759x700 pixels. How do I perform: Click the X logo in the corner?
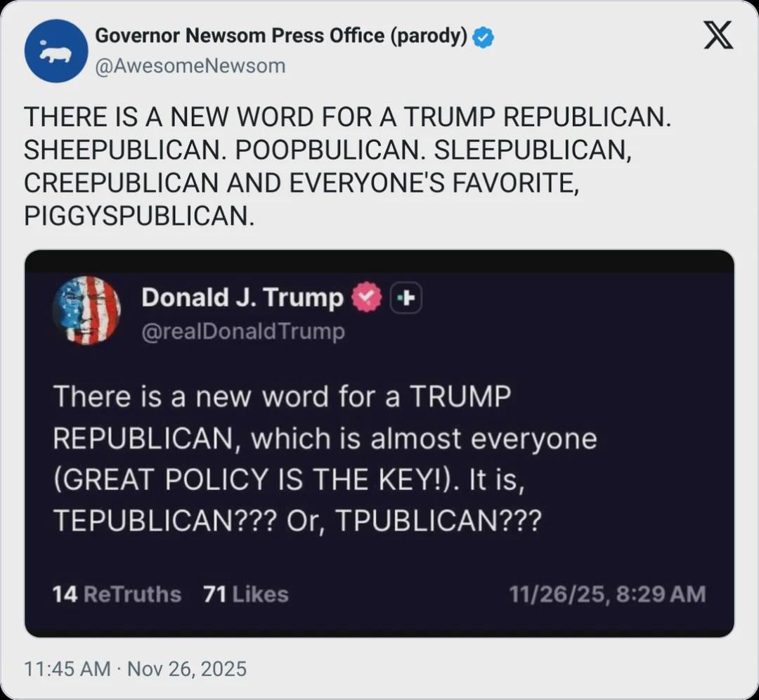[718, 36]
